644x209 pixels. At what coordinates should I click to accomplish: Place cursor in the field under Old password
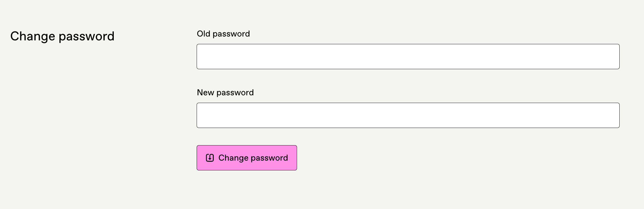click(x=408, y=57)
